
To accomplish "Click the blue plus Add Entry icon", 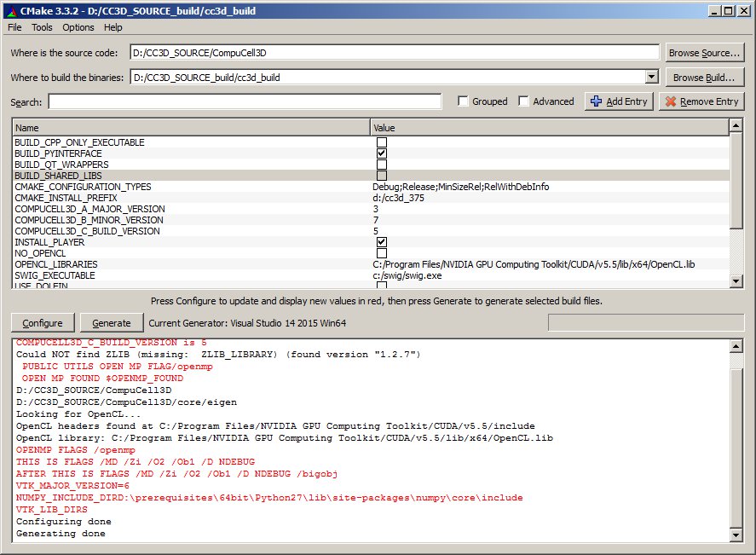I will point(596,101).
